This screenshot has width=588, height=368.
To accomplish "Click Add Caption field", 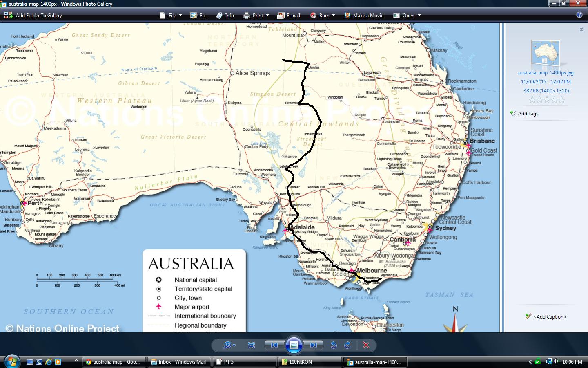I will (550, 317).
